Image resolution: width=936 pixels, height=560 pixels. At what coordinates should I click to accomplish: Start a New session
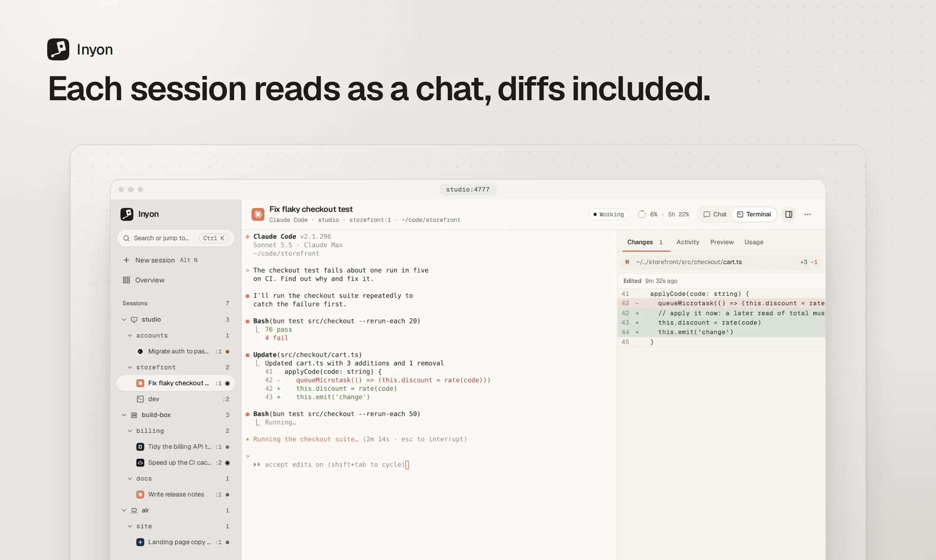pyautogui.click(x=175, y=260)
